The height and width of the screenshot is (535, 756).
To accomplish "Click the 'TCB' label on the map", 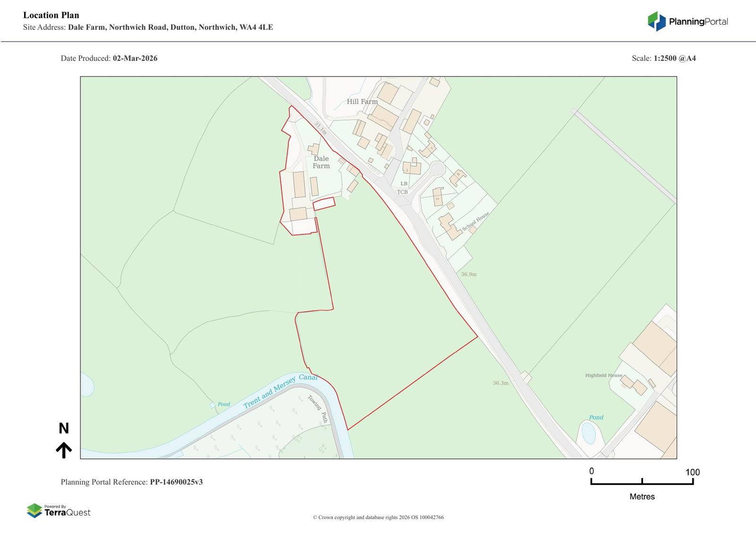I will point(402,192).
